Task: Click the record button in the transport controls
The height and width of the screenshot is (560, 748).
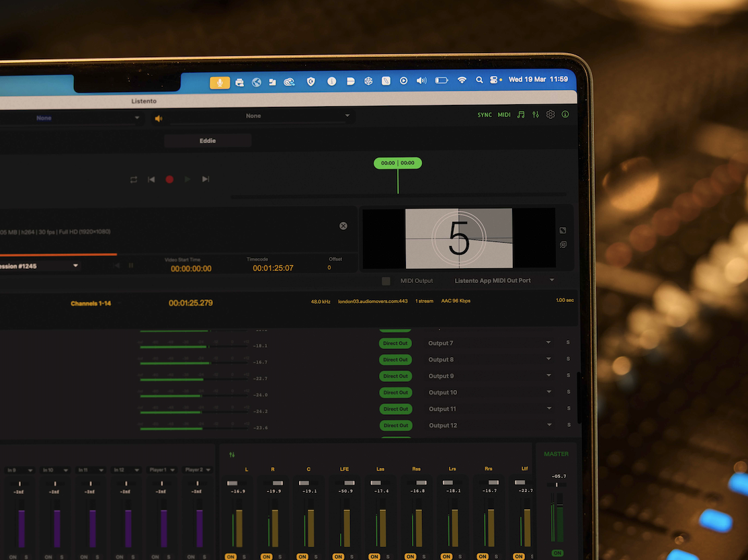Action: pos(169,179)
